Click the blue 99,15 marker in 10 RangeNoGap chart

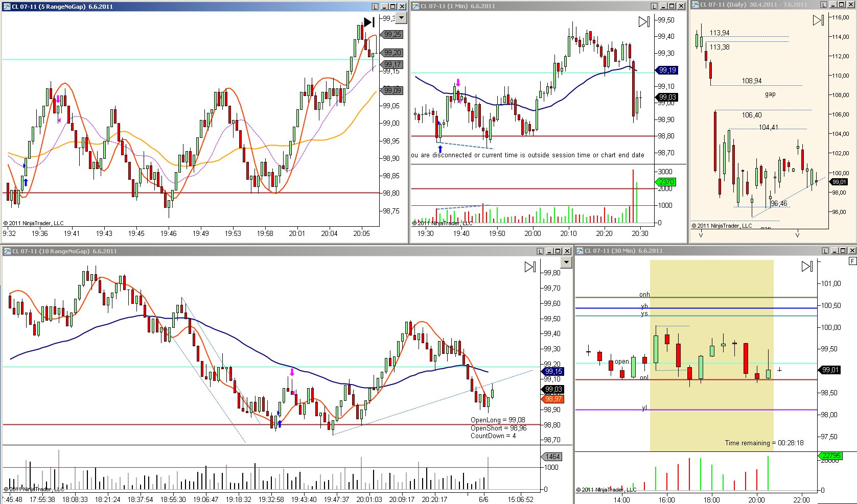point(553,371)
